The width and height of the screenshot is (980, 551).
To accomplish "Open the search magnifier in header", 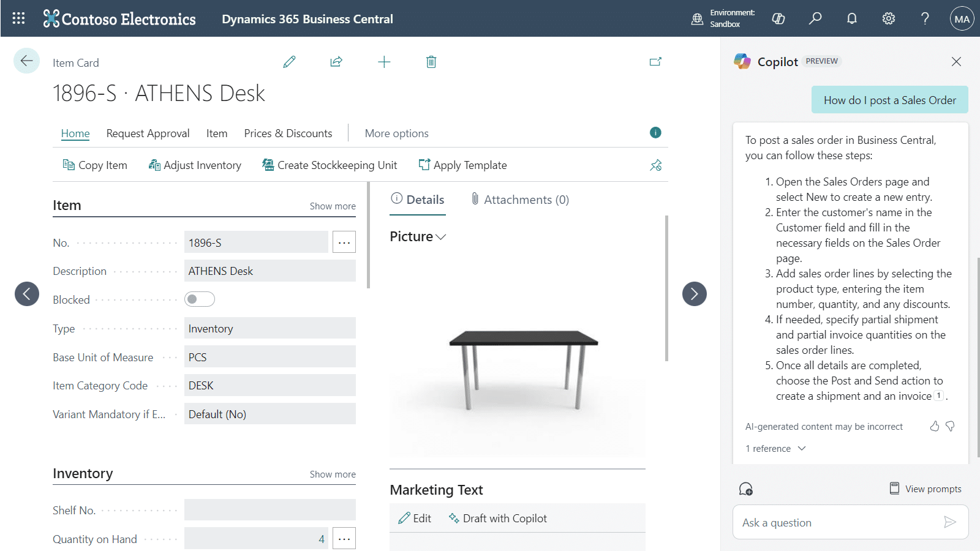I will (815, 18).
